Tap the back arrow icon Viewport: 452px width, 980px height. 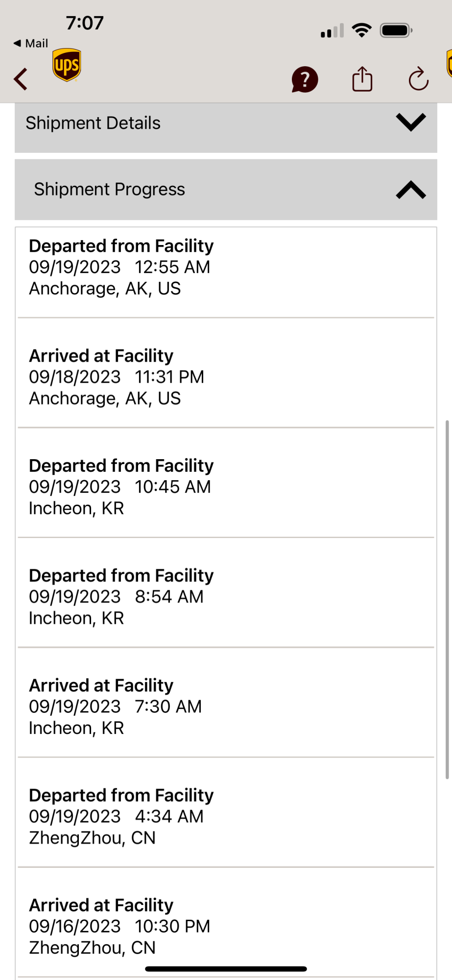(x=21, y=79)
